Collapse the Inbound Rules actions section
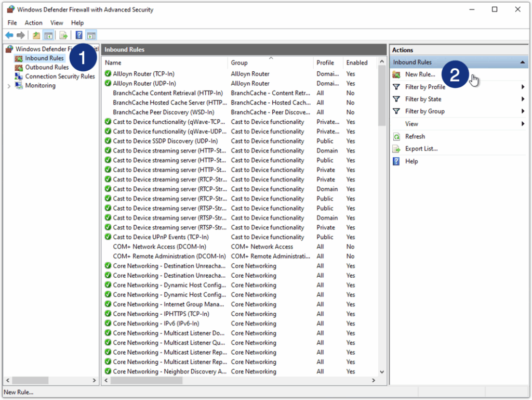Viewport: 532px width, 400px height. tap(522, 62)
